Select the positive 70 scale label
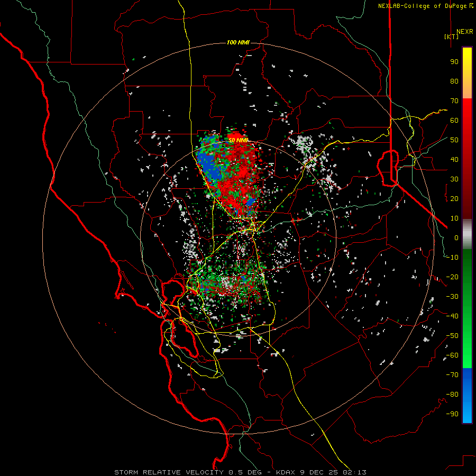This screenshot has height=476, width=476. 454,101
